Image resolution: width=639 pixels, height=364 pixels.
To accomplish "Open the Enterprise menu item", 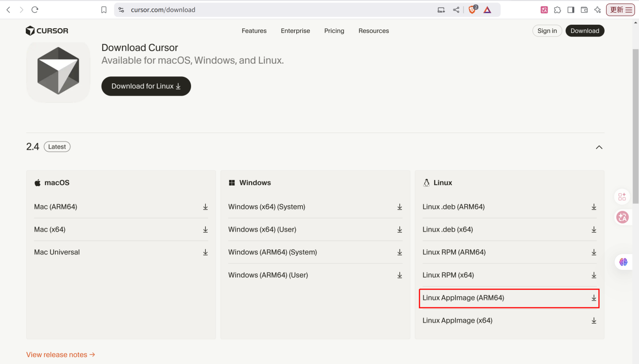I will pos(295,31).
